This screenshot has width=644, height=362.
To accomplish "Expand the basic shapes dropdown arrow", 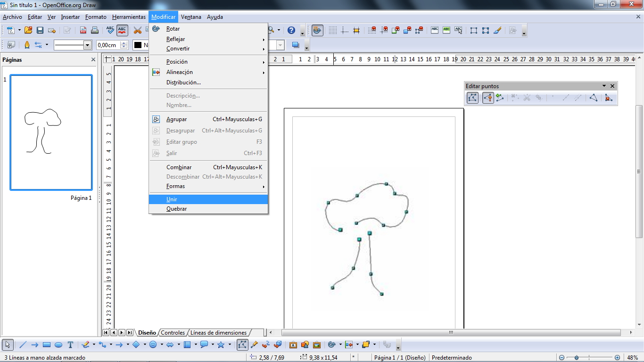I will (x=145, y=345).
